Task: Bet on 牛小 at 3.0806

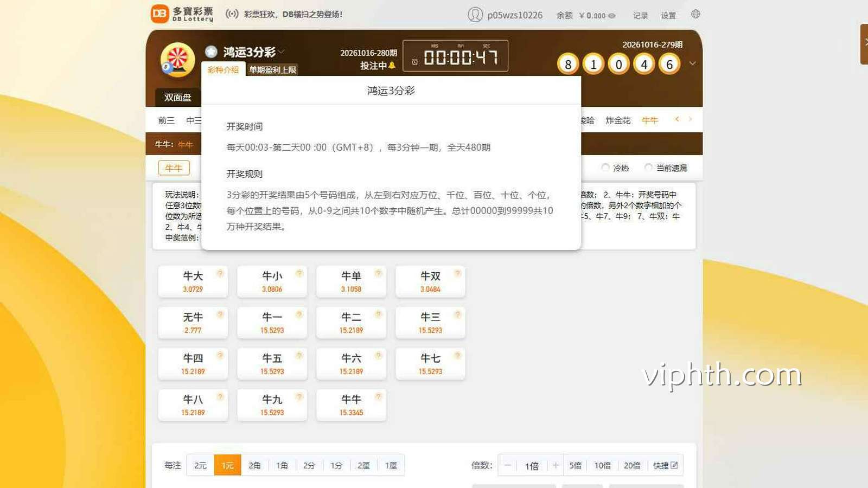Action: click(272, 281)
